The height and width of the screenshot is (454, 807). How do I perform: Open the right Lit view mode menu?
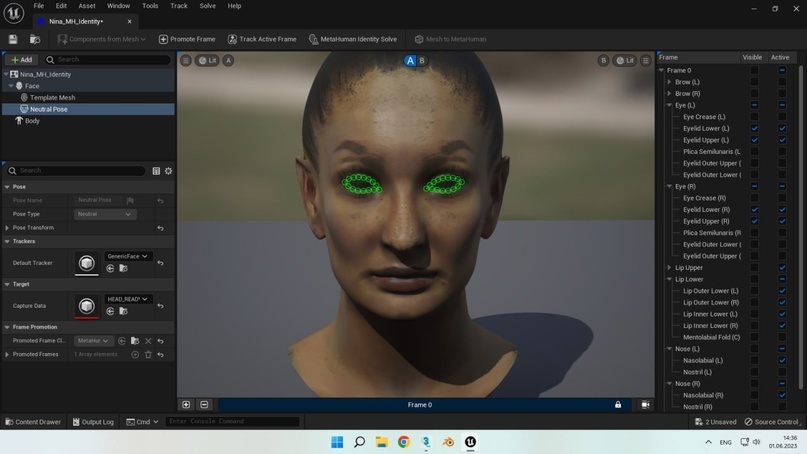click(x=625, y=61)
